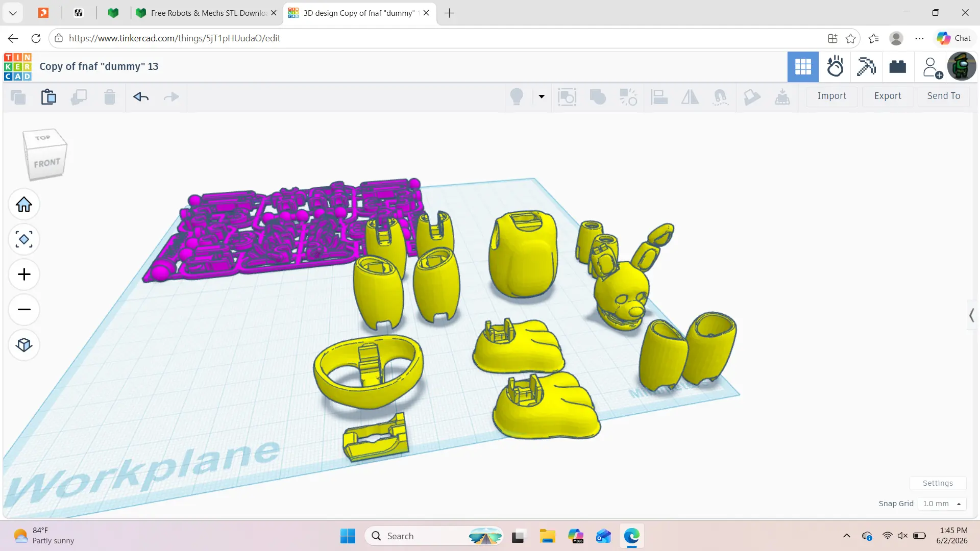Click the Duplicate and repeat icon
Viewport: 980px width, 551px height.
coord(79,97)
